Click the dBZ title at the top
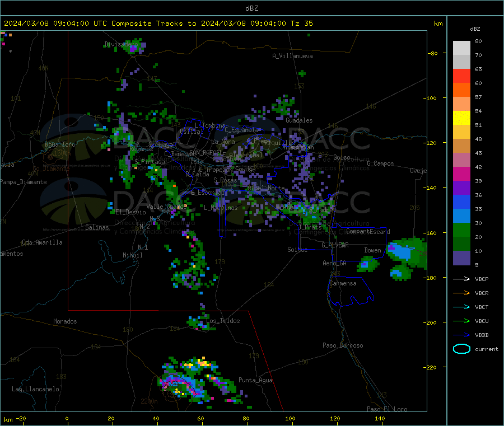This screenshot has height=426, width=504. coord(251,8)
